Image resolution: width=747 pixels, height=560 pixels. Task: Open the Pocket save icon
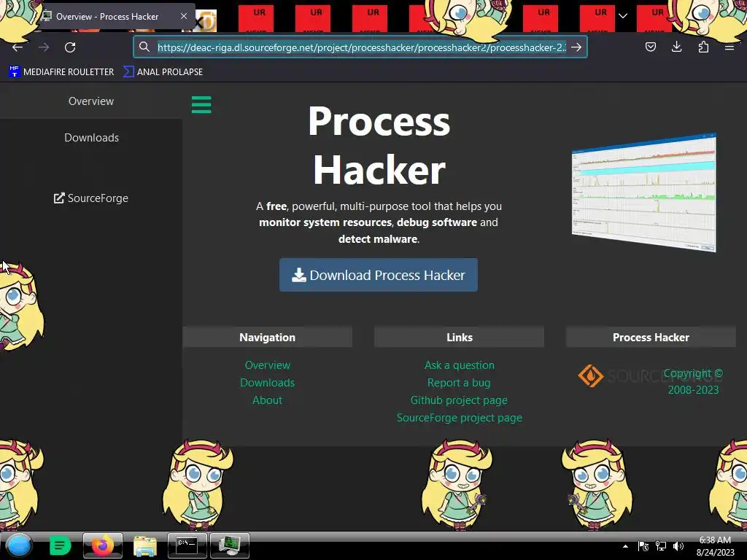(x=650, y=47)
